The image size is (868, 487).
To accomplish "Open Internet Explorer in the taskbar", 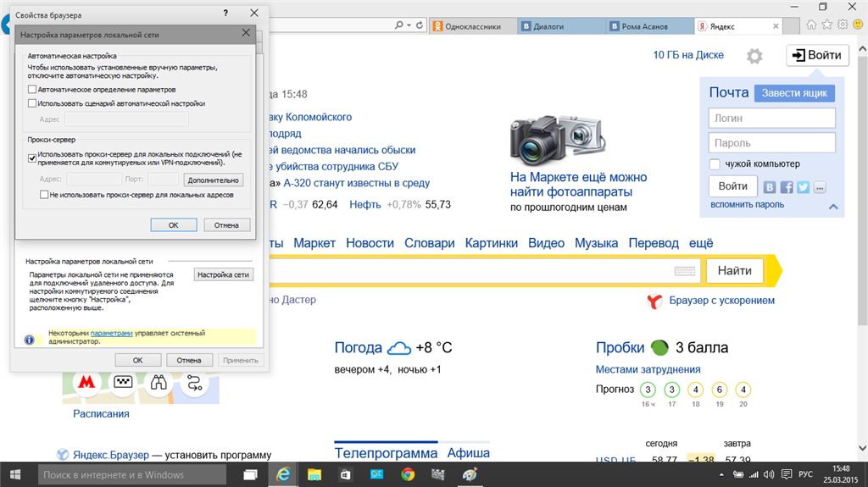I will (283, 474).
